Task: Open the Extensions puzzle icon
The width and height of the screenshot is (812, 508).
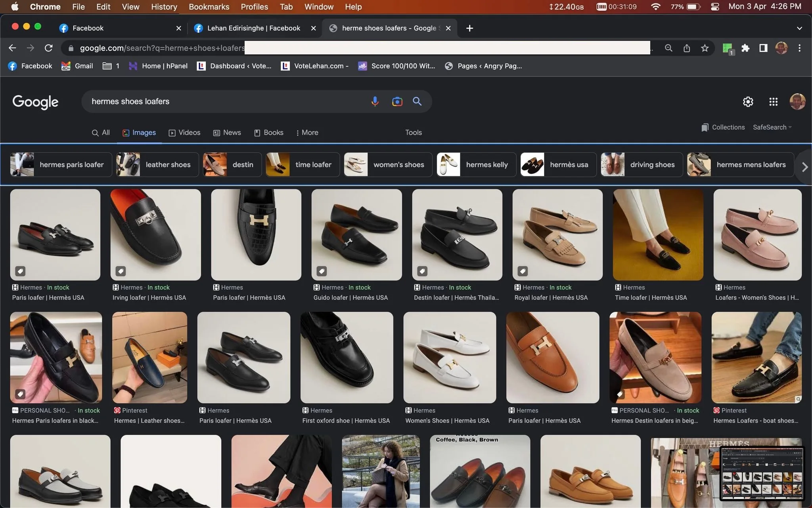Action: 745,48
